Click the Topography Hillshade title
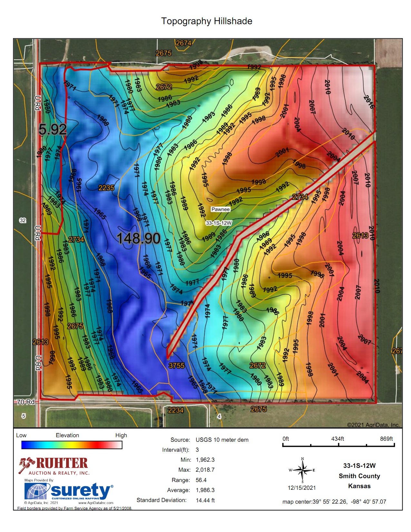Screen dimensions: 411x532 tap(207, 21)
